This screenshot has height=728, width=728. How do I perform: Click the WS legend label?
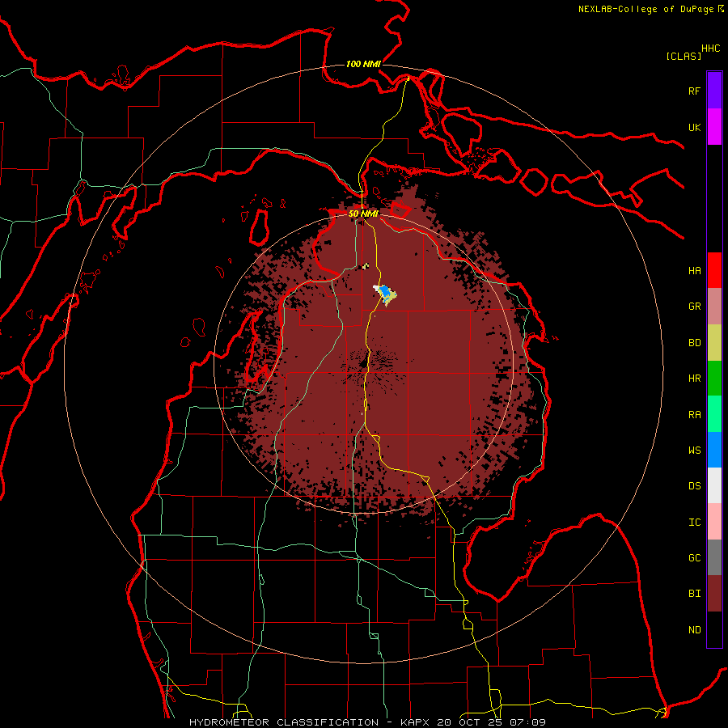tap(694, 451)
